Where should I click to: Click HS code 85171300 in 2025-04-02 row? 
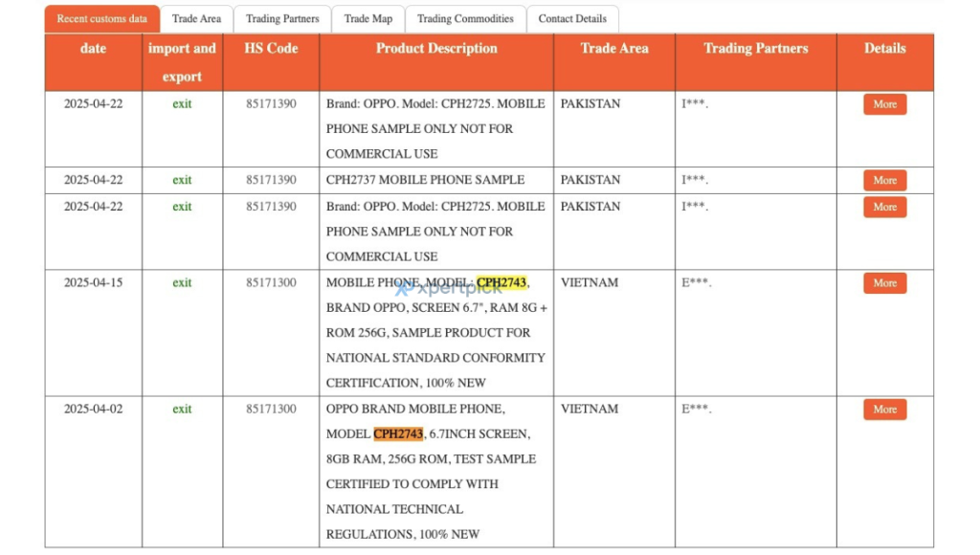[271, 409]
